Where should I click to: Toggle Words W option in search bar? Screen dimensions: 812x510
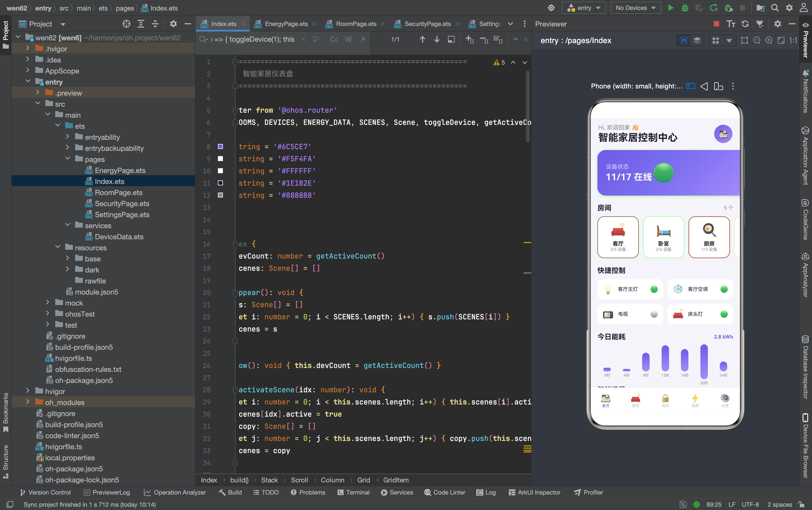[x=348, y=40]
